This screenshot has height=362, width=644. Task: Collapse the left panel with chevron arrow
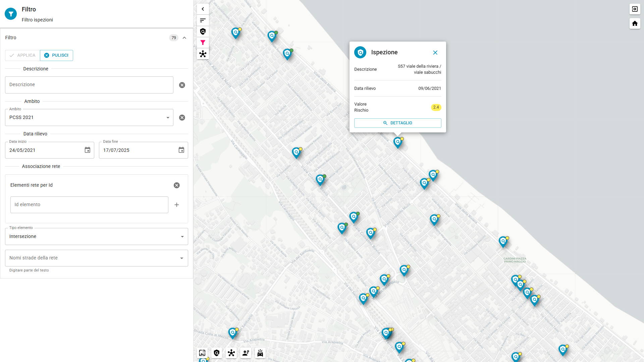pyautogui.click(x=203, y=9)
